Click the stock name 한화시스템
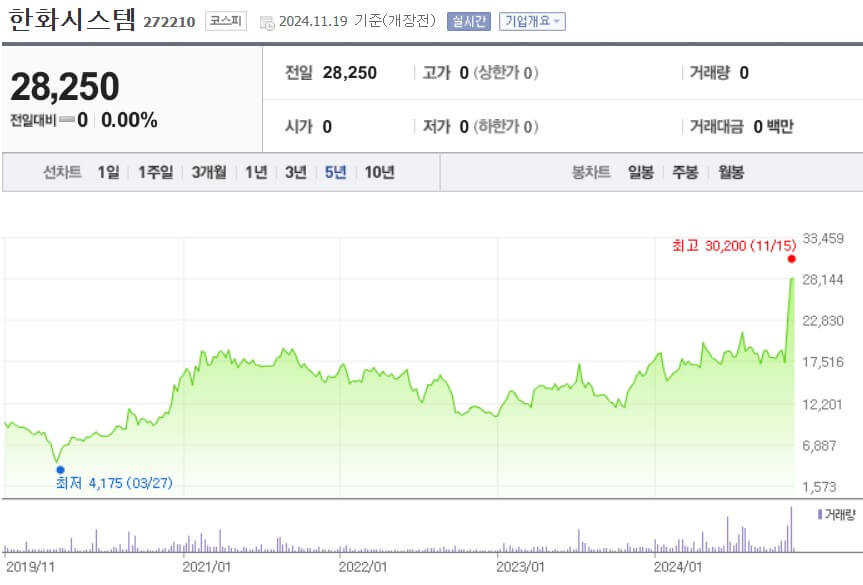This screenshot has height=585, width=863. click(x=72, y=20)
